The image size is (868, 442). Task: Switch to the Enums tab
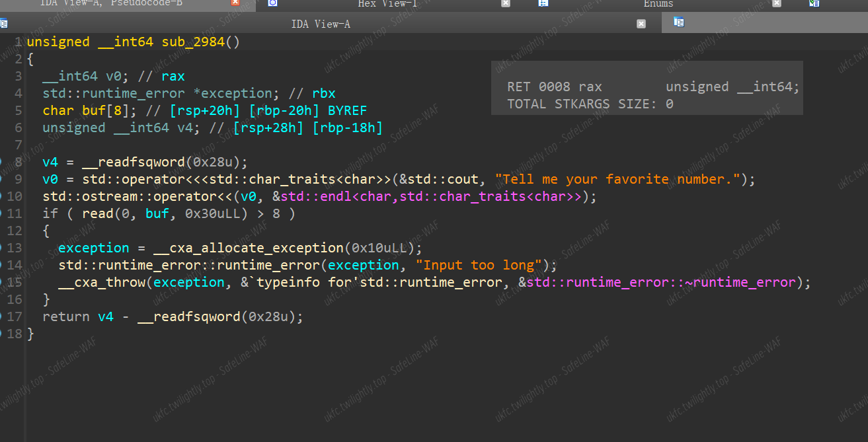(658, 4)
